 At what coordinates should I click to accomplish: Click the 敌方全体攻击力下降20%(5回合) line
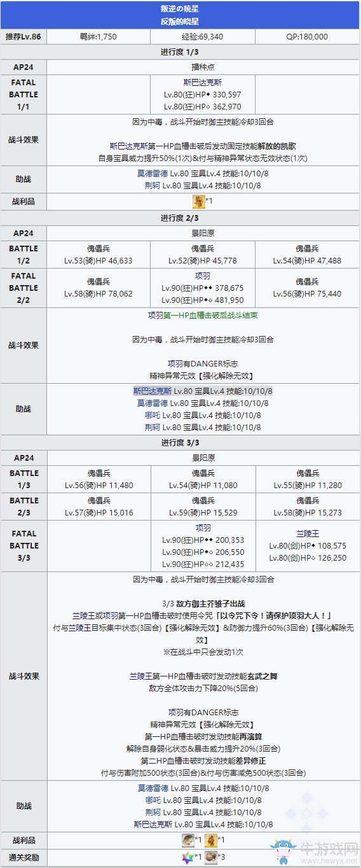point(203,689)
